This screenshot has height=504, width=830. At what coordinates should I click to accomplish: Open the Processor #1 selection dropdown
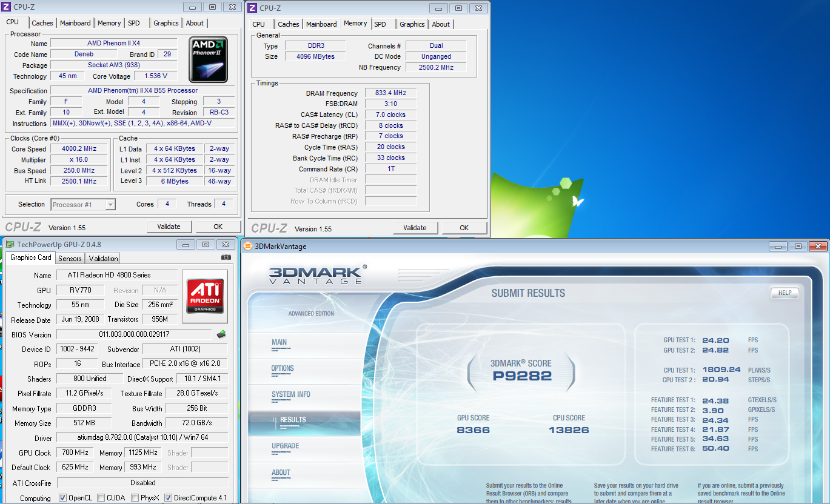click(x=83, y=205)
